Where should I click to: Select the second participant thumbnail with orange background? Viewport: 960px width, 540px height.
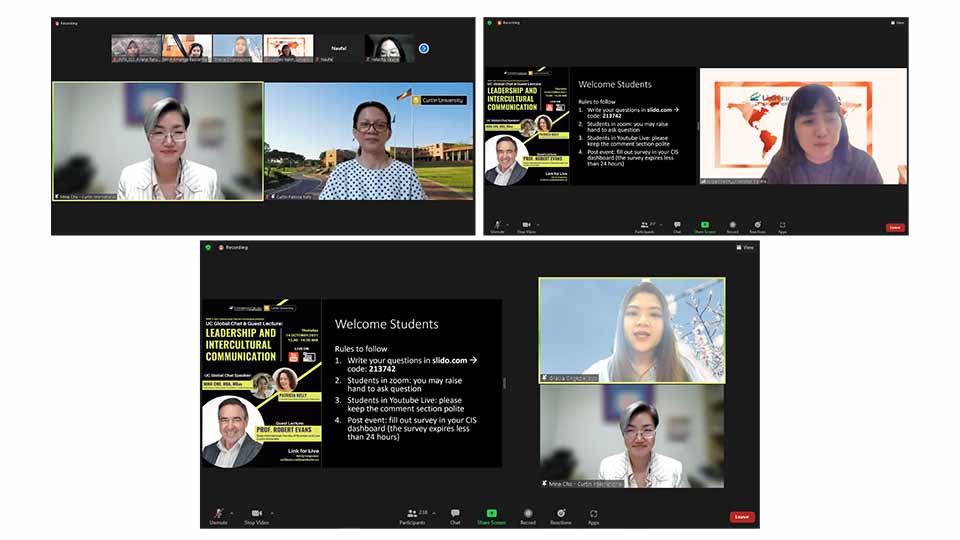(187, 48)
